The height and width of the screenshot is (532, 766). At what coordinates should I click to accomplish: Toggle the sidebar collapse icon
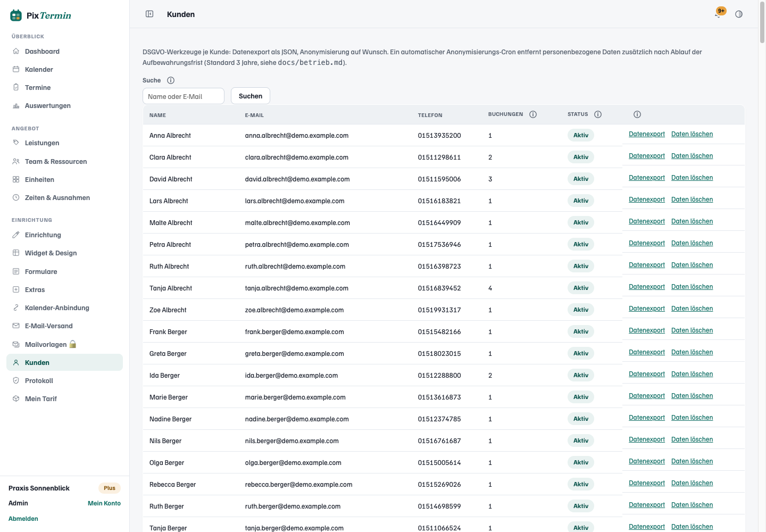point(149,14)
